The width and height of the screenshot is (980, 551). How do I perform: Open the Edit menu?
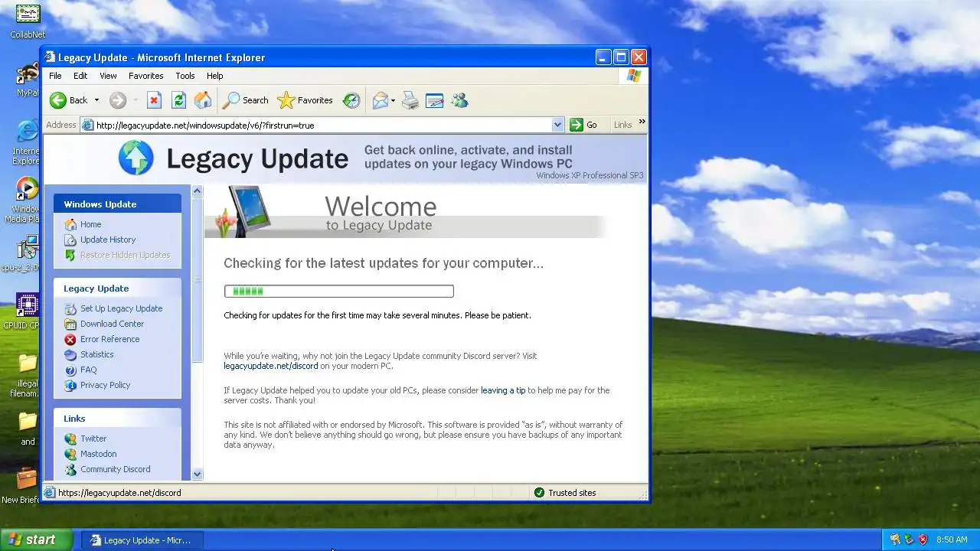80,76
